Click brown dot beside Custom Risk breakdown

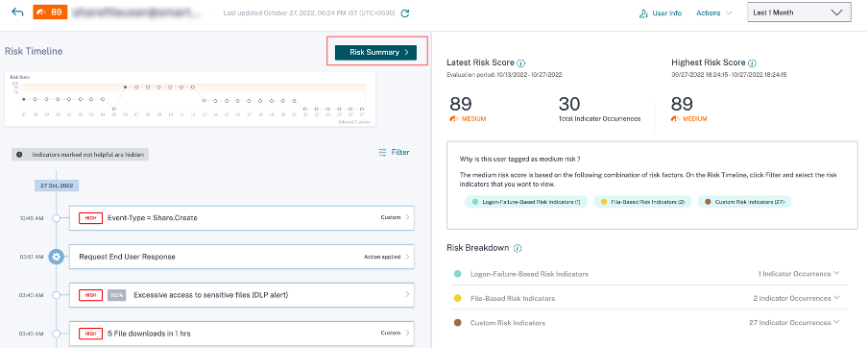click(458, 322)
